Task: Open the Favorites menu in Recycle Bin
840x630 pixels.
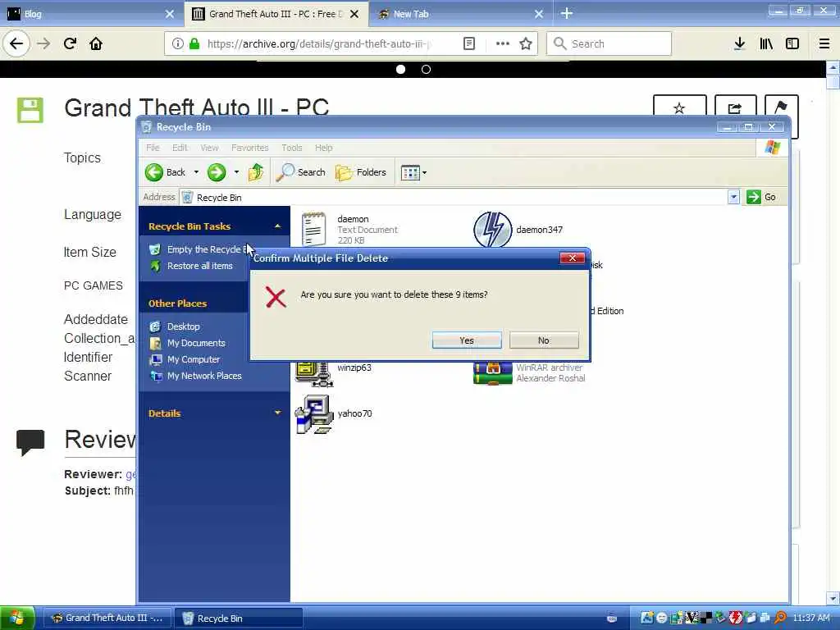Action: tap(249, 148)
